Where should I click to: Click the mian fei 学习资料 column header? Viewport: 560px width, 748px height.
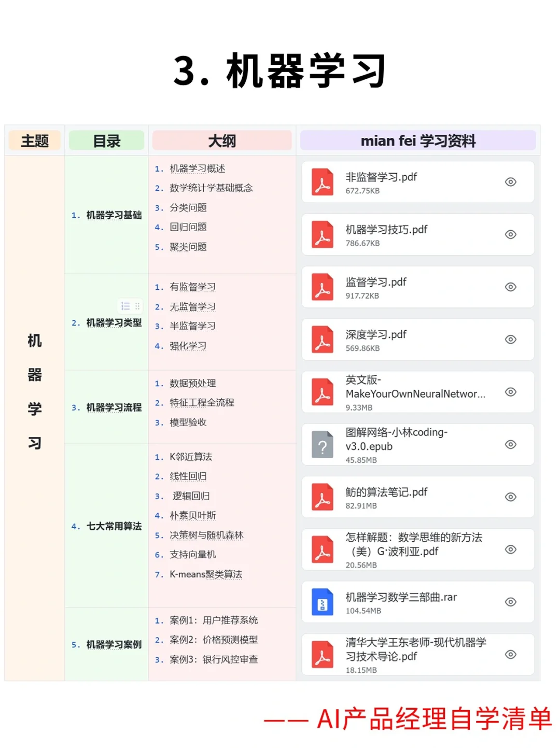(418, 140)
